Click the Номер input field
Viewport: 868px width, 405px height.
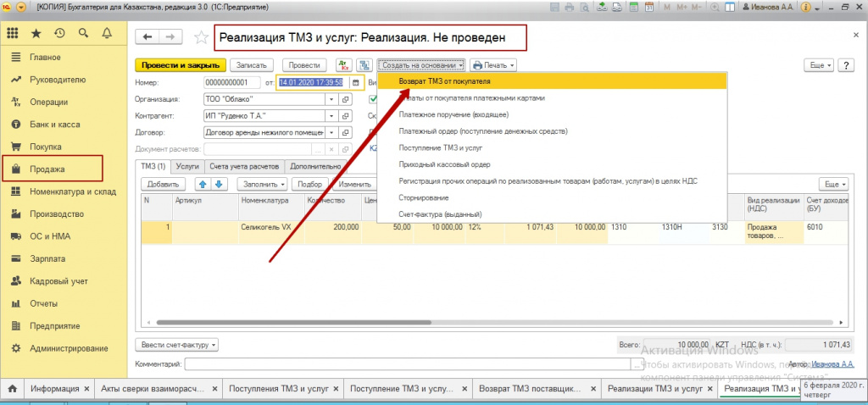[232, 82]
